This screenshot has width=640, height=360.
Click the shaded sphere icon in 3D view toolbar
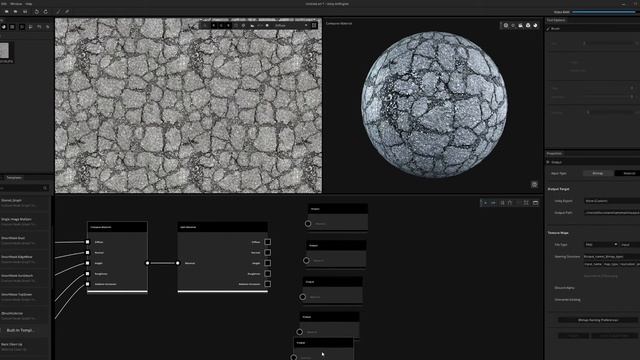click(535, 25)
